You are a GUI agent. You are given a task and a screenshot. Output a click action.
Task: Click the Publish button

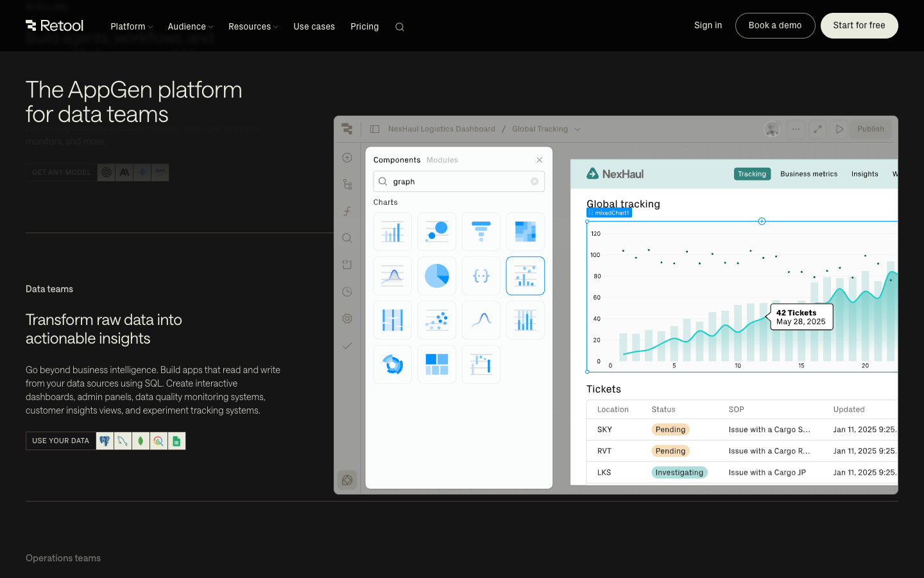coord(871,129)
